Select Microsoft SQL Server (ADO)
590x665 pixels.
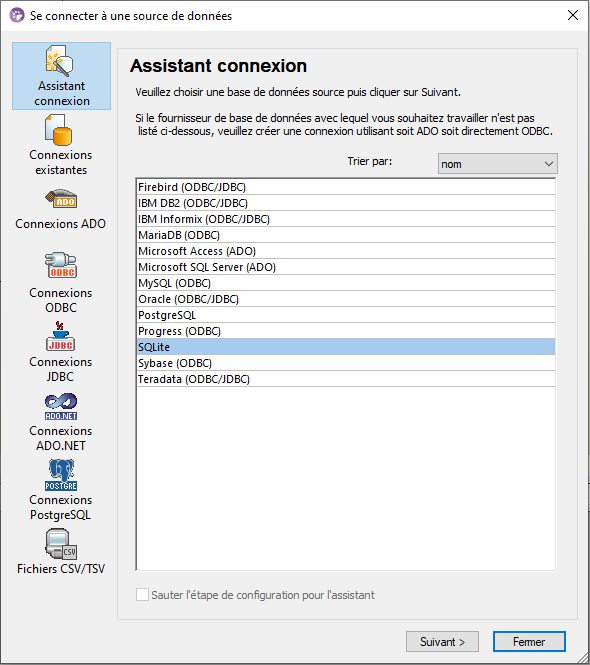(x=346, y=267)
